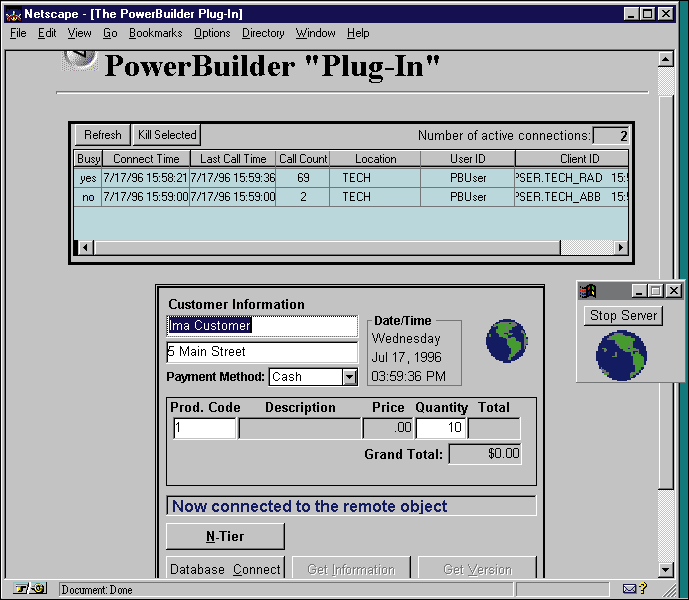
Task: Open the File menu
Action: coord(18,33)
